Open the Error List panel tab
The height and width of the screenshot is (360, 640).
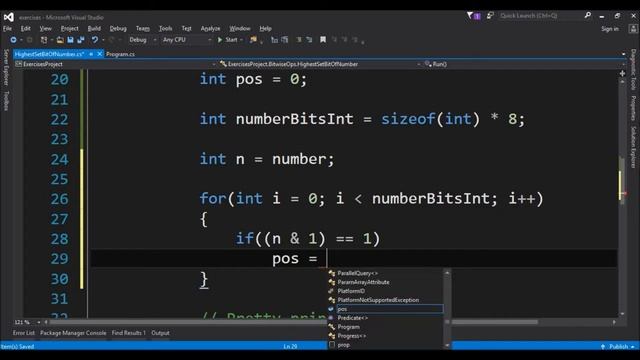[24, 333]
